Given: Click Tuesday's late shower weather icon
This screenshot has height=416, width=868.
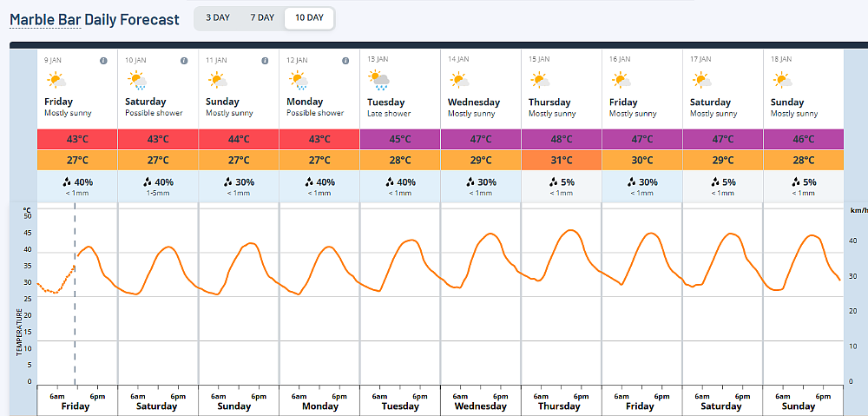Looking at the screenshot, I should pyautogui.click(x=379, y=80).
